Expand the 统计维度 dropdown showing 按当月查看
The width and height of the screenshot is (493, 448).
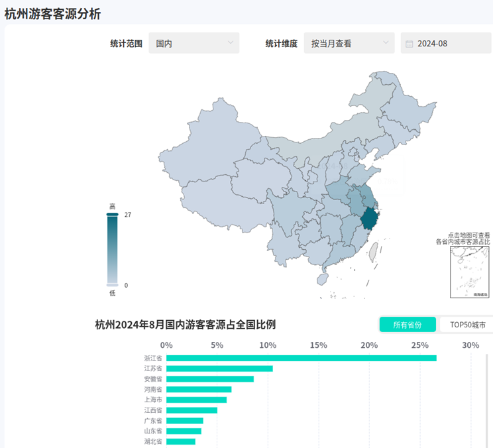tap(349, 43)
